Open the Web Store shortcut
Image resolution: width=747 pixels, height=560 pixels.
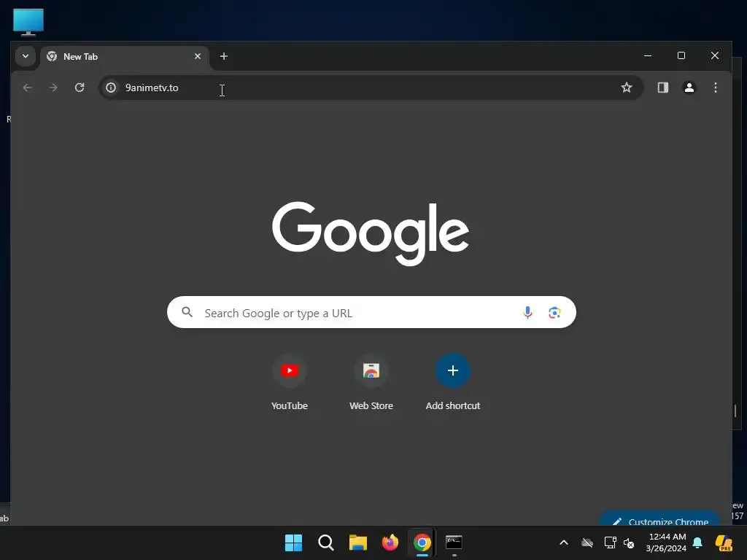click(371, 382)
